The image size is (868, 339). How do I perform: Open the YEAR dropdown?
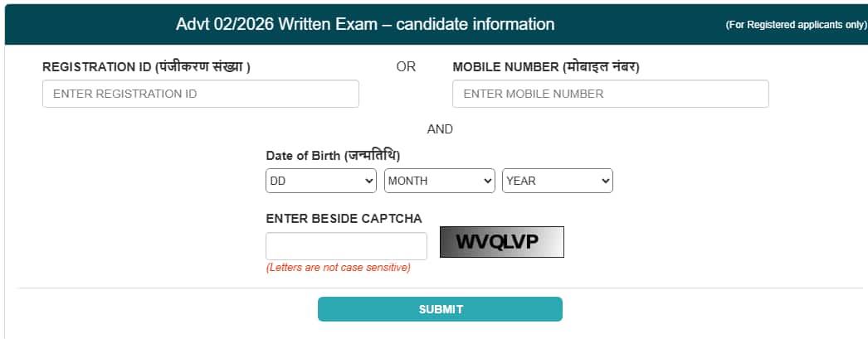[558, 181]
